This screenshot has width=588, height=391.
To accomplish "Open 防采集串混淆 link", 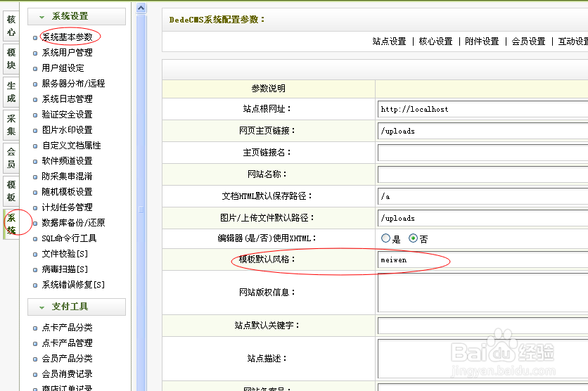I will tap(67, 177).
